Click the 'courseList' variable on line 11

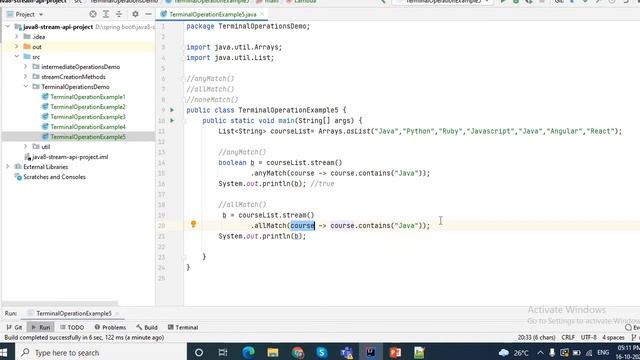point(290,131)
